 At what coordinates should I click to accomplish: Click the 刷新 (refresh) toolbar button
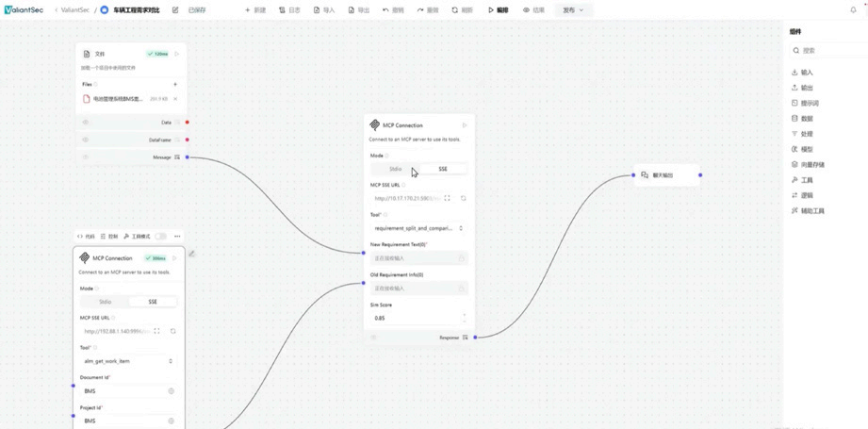462,10
